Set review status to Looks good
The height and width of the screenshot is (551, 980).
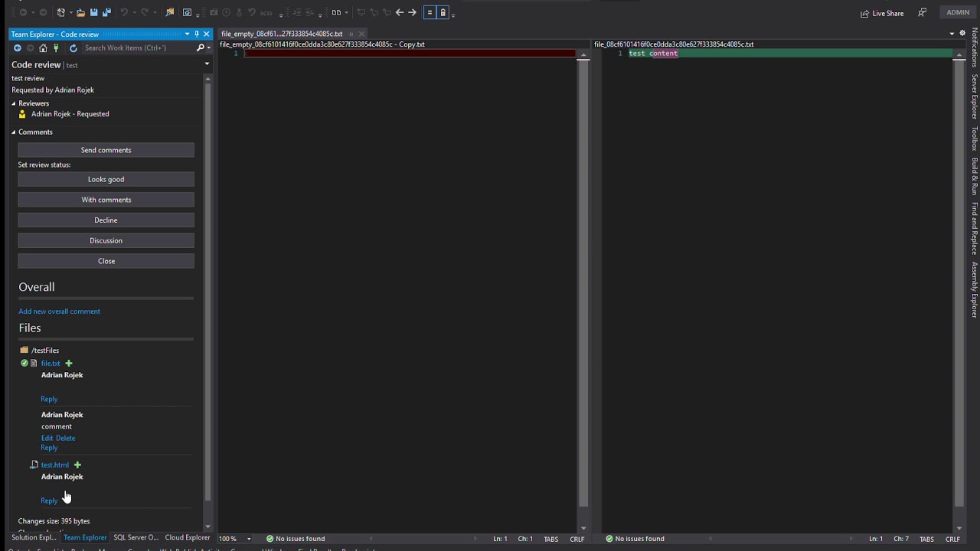(x=106, y=179)
